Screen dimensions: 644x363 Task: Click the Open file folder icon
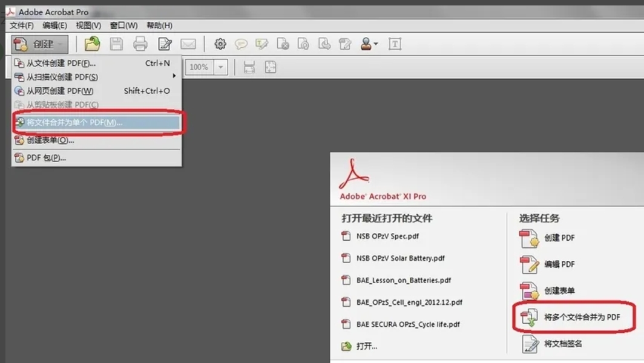click(x=92, y=44)
